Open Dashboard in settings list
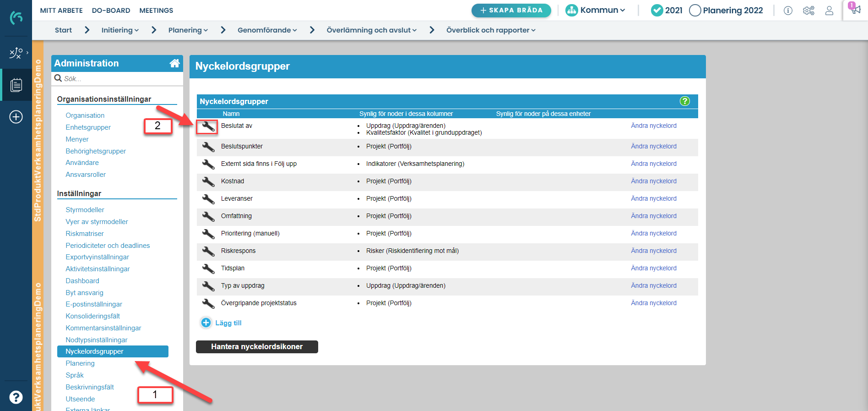Image resolution: width=868 pixels, height=411 pixels. tap(82, 281)
